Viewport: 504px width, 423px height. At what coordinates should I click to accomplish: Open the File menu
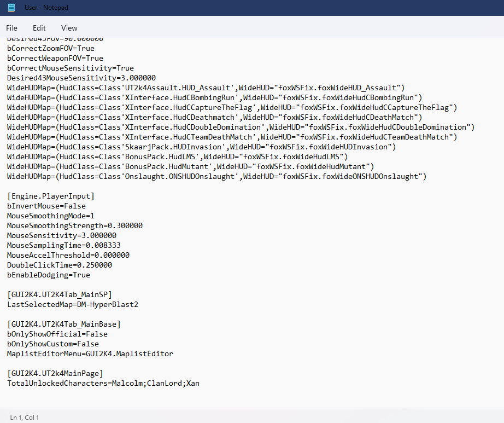(x=11, y=28)
